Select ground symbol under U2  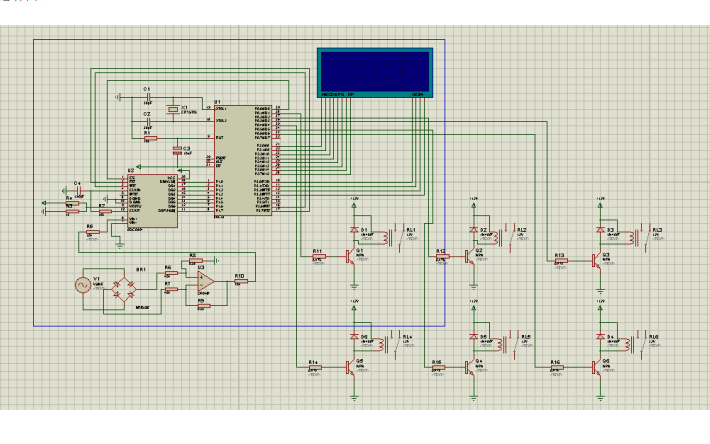(x=120, y=246)
